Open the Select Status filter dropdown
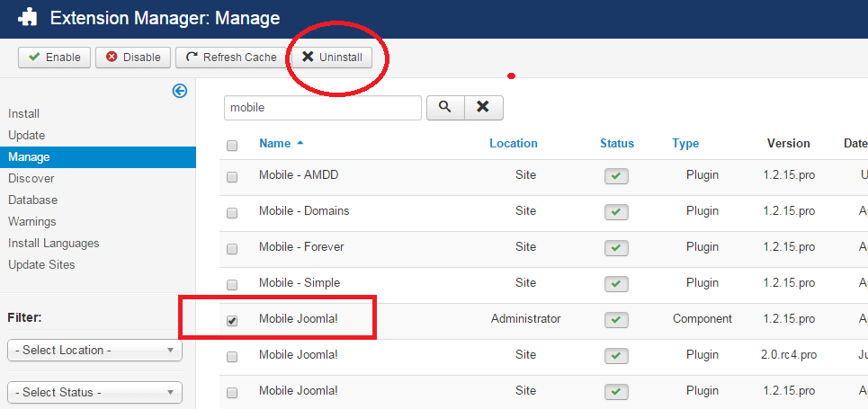This screenshot has width=868, height=409. (x=94, y=393)
